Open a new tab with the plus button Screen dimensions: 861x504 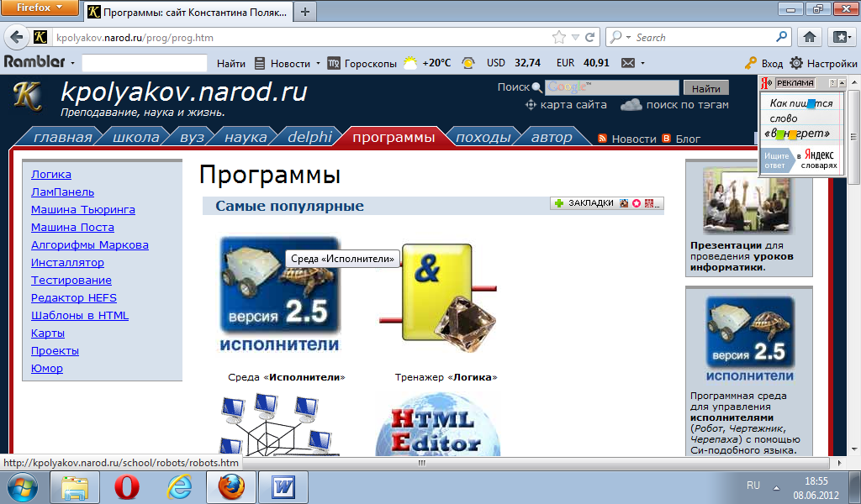[305, 12]
